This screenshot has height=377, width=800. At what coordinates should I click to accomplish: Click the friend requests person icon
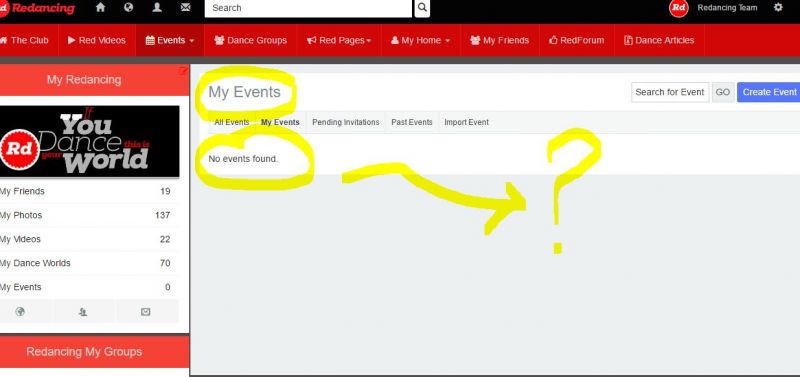157,8
